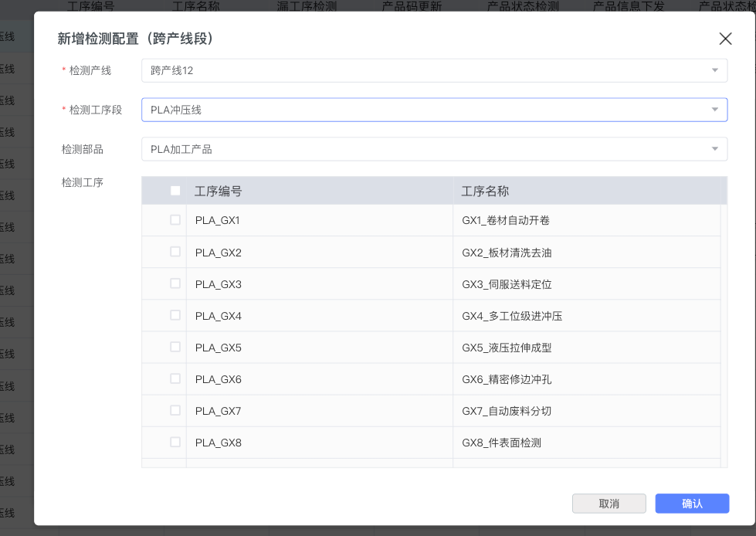
Task: Close the 新增检测配置 dialog with X icon
Action: tap(725, 39)
